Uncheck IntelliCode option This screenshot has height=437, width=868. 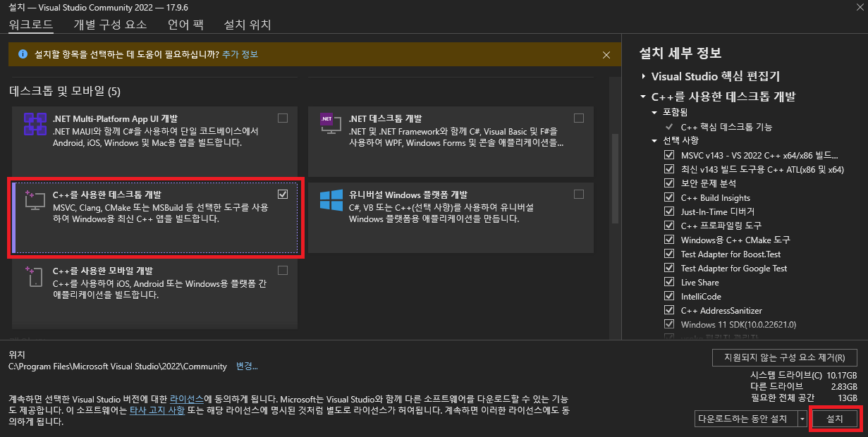point(669,296)
